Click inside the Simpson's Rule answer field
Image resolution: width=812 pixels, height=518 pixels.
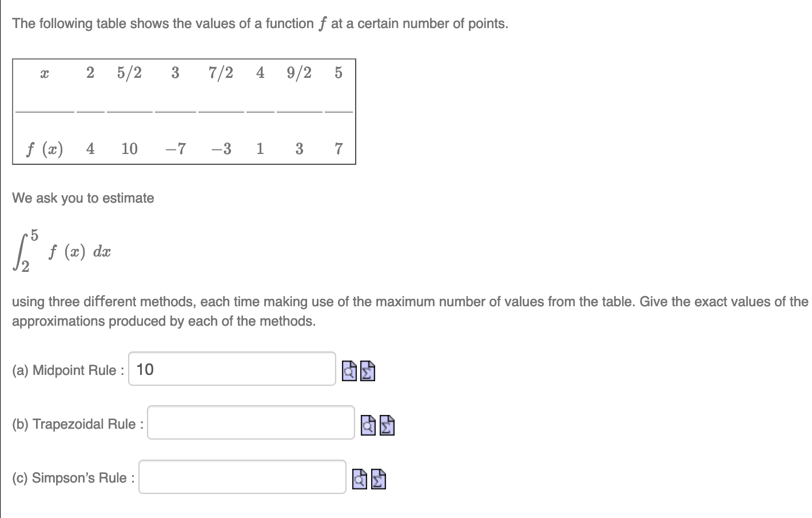tap(242, 476)
